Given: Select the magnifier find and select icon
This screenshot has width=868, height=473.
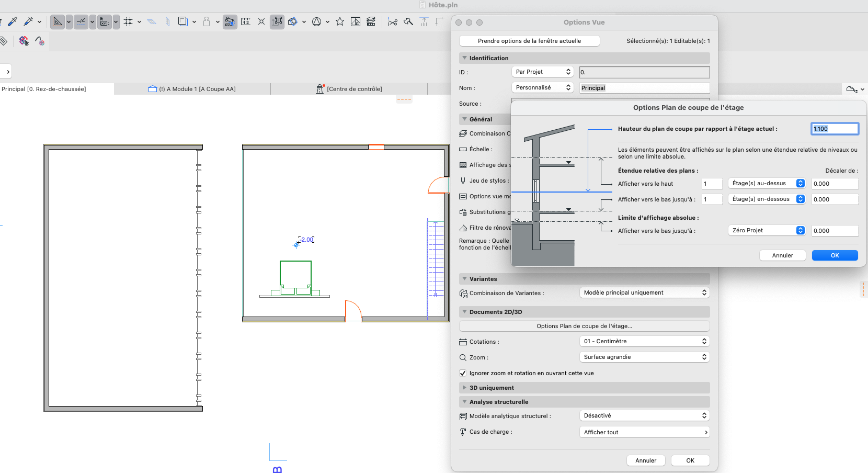Looking at the screenshot, I should pos(408,21).
